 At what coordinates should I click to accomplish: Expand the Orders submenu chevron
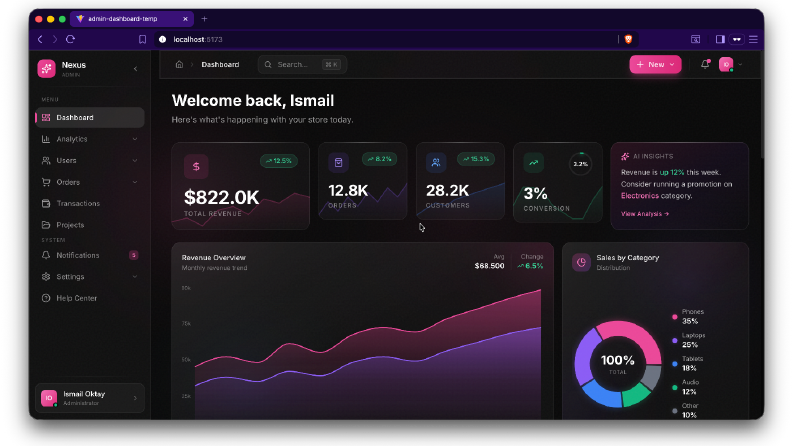coord(135,182)
